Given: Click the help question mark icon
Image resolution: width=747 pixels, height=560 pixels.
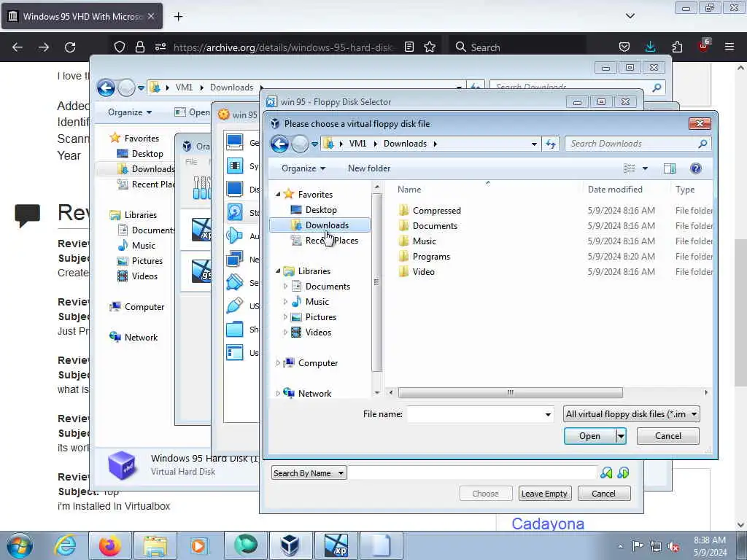Looking at the screenshot, I should point(695,168).
